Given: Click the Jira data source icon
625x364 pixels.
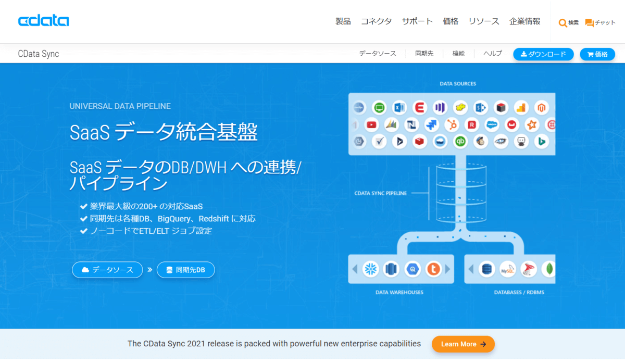Looking at the screenshot, I should pos(432,124).
